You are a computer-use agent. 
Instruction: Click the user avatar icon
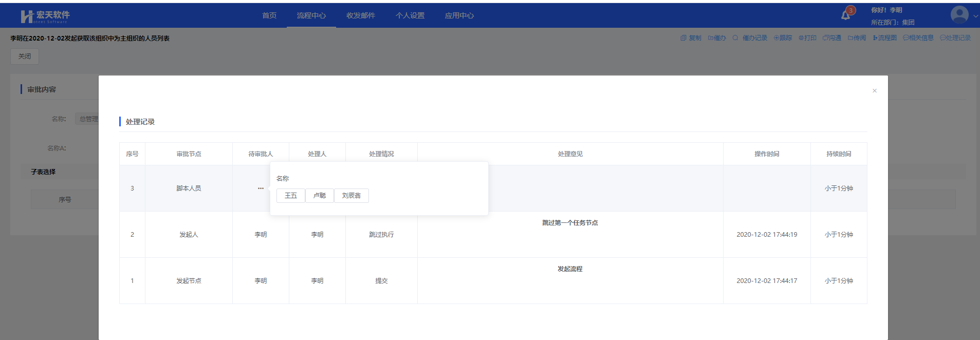(x=959, y=15)
